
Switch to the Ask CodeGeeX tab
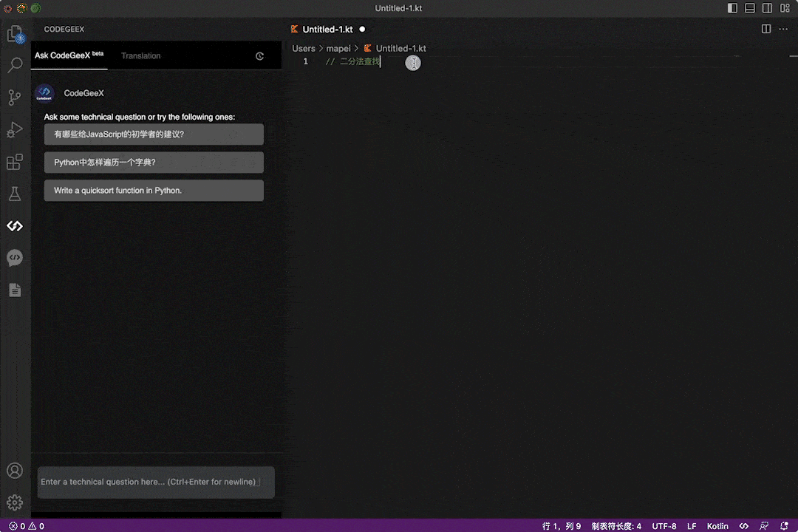69,55
